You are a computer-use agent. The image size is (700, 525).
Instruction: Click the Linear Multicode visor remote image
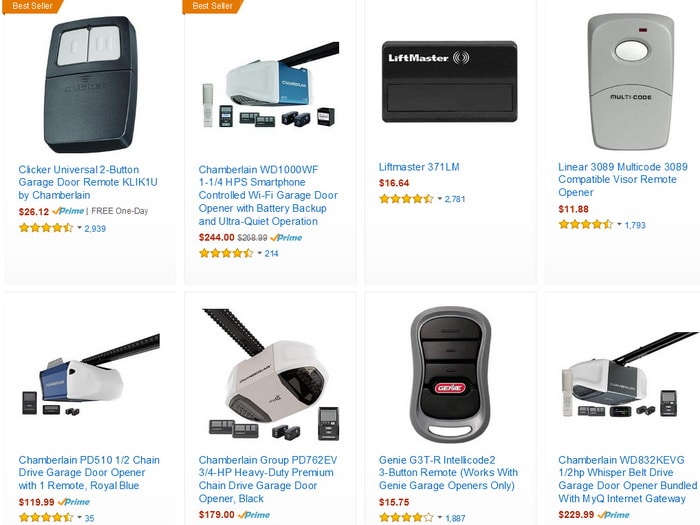point(630,81)
